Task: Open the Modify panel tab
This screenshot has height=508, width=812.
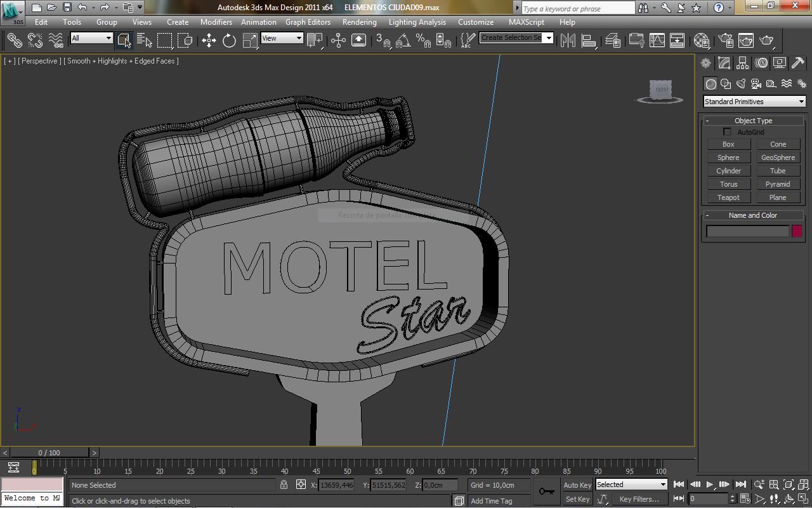Action: click(724, 63)
